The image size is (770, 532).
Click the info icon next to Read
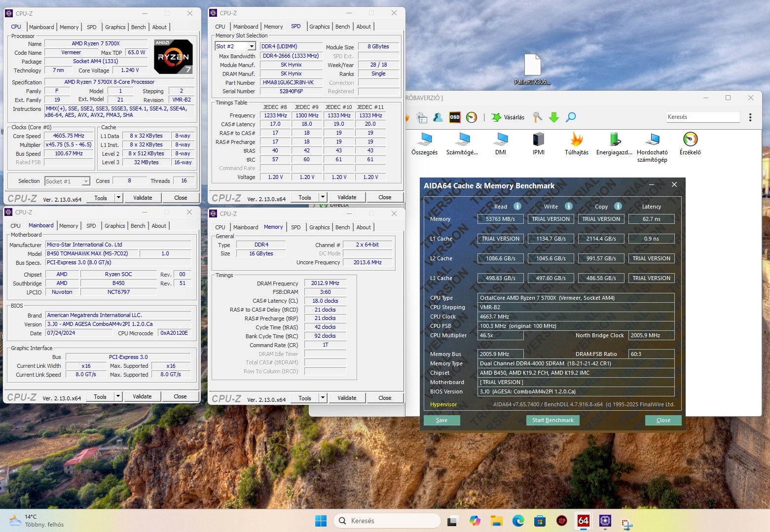[x=517, y=207]
